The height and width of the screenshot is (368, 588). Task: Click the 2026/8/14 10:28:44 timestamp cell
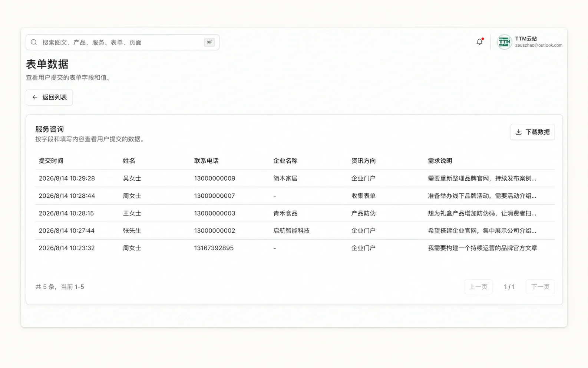click(67, 196)
